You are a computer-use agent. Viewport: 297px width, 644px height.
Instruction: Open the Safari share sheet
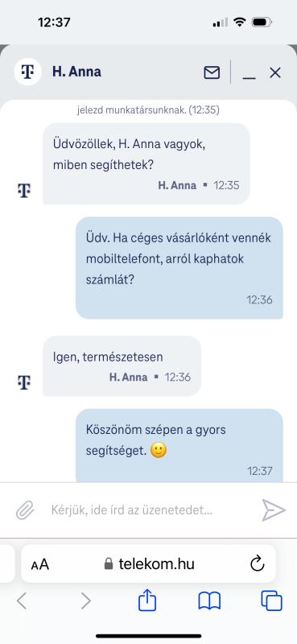pyautogui.click(x=147, y=600)
